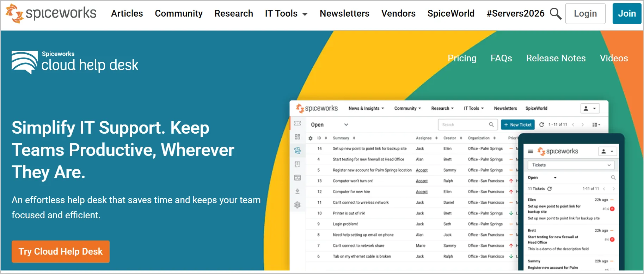Click the download icon in mockup sidebar
The height and width of the screenshot is (274, 644).
click(298, 191)
